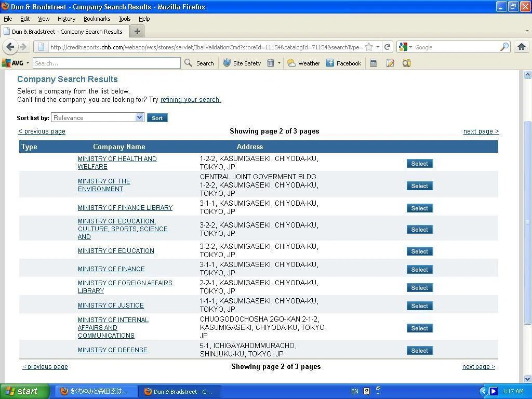The image size is (532, 399).
Task: Click the AVG Search input field
Action: [107, 63]
